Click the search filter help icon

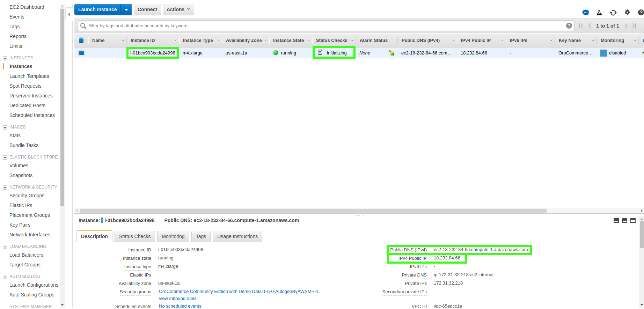pos(569,26)
